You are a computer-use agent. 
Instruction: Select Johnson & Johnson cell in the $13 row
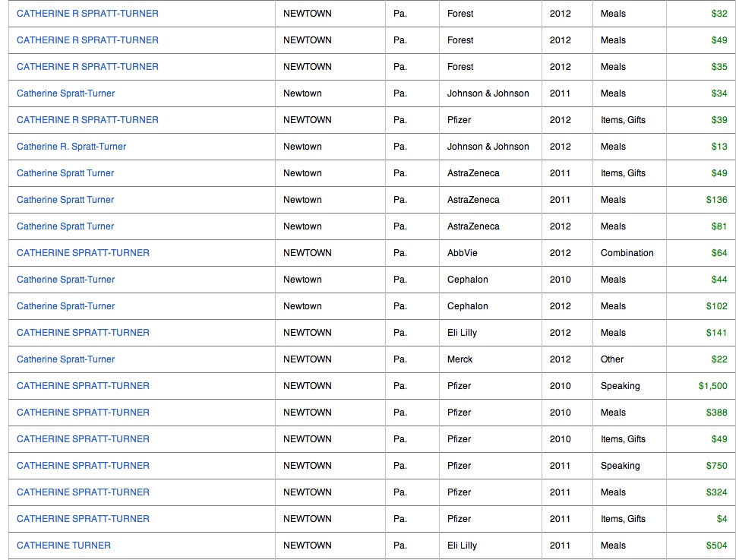[x=491, y=147]
